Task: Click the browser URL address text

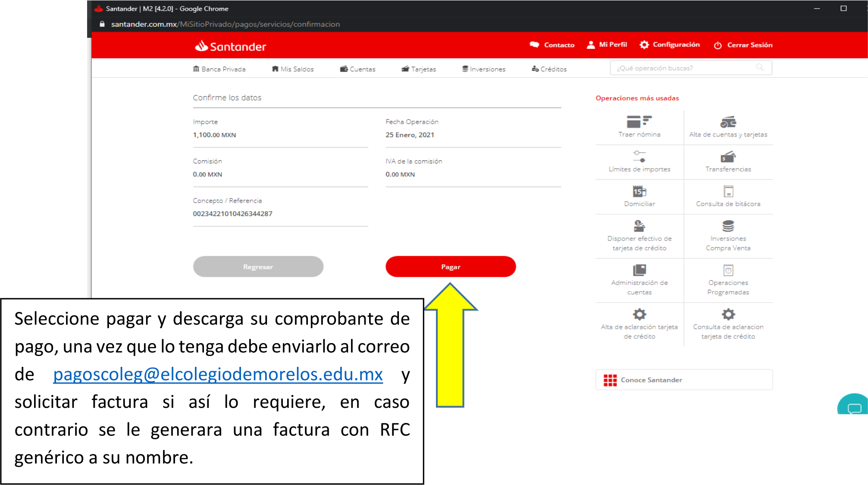Action: point(226,24)
